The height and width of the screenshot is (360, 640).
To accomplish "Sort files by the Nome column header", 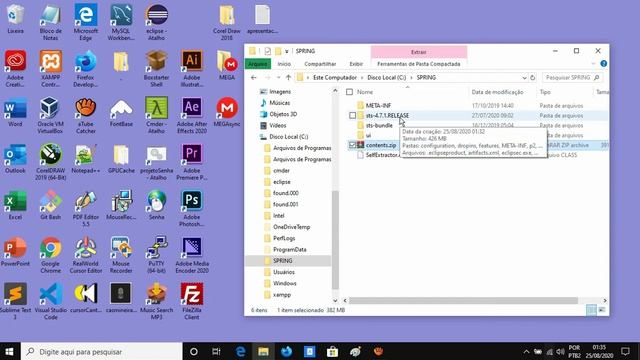I will [365, 92].
